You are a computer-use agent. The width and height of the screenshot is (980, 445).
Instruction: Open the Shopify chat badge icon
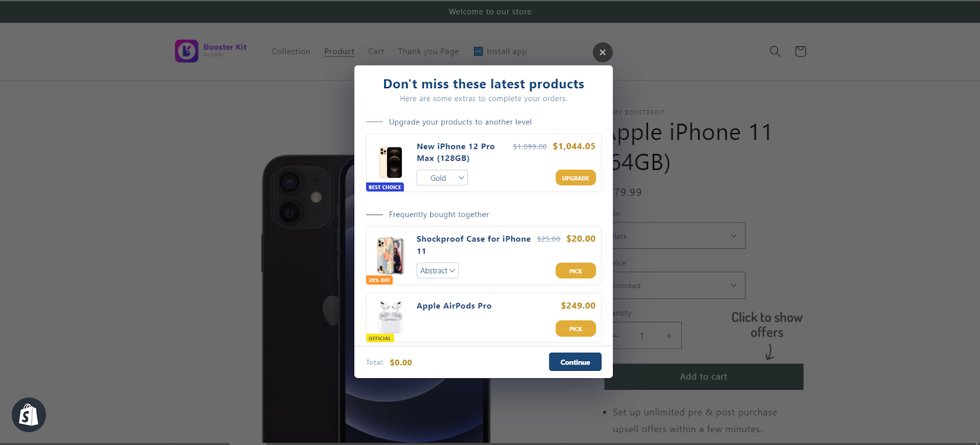(29, 415)
